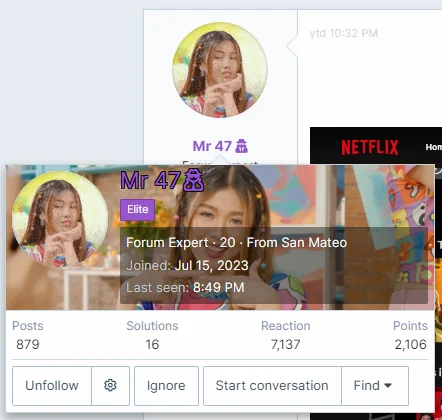Click the Ignore button
442x420 pixels.
(166, 386)
